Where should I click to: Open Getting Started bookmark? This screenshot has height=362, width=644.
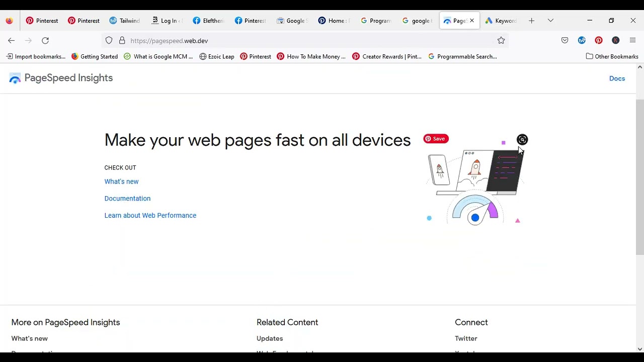tap(95, 56)
